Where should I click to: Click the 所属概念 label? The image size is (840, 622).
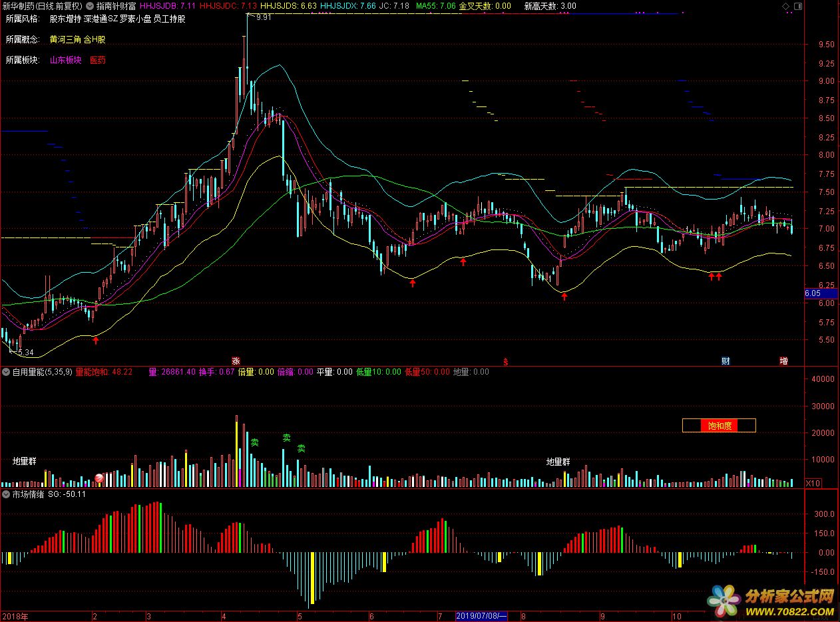click(x=23, y=39)
